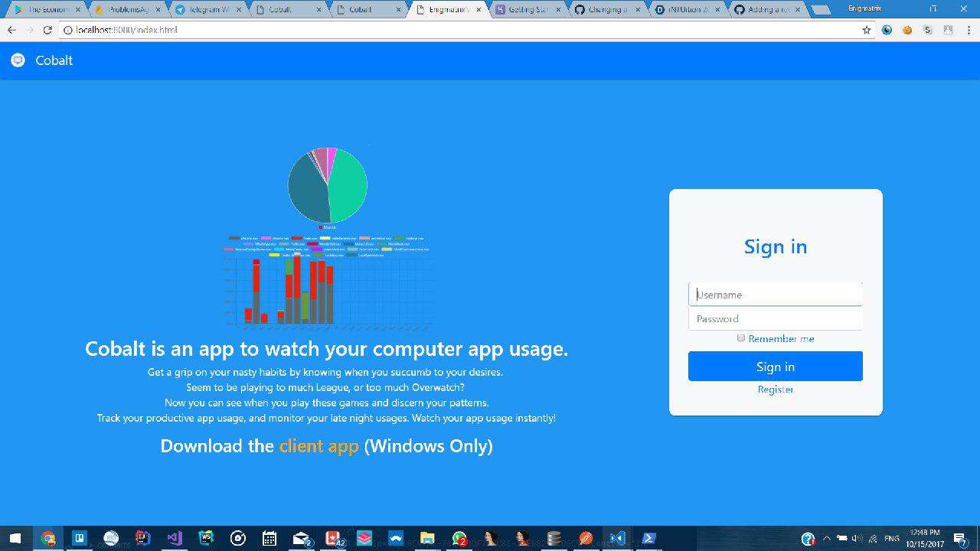Enable the Remember me checkbox
The image size is (980, 551).
tap(740, 338)
